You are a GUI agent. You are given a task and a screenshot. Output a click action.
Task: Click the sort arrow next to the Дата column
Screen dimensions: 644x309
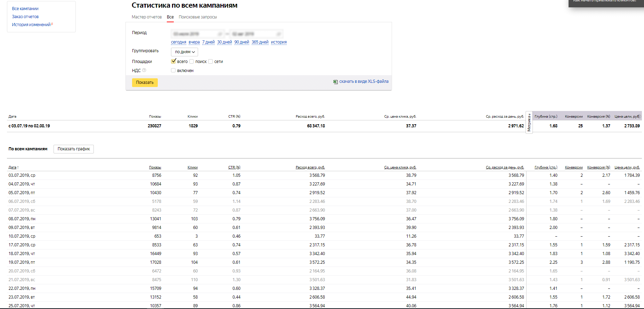18,168
